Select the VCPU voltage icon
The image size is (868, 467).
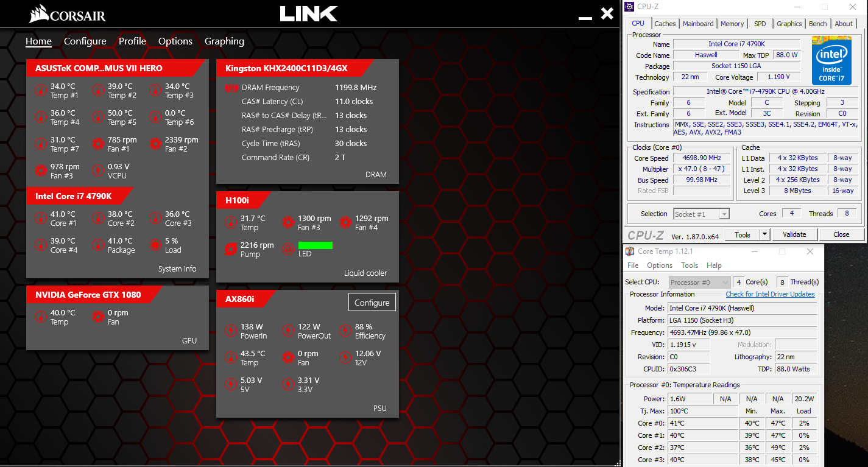point(98,171)
